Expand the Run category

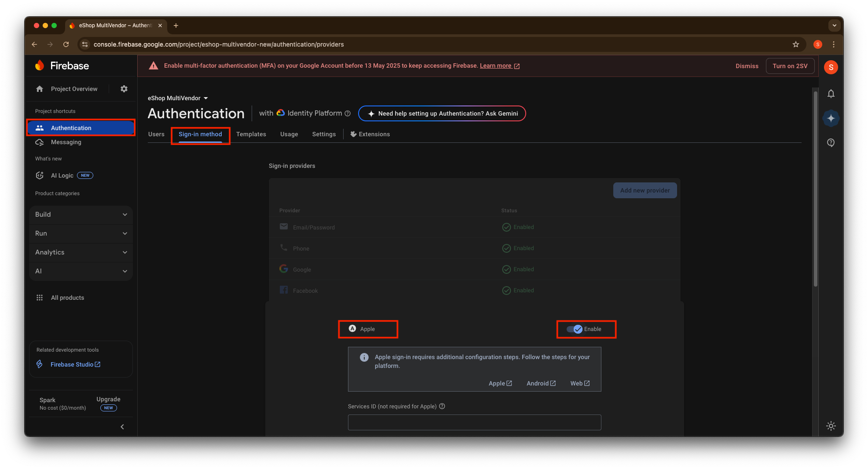[x=81, y=233]
